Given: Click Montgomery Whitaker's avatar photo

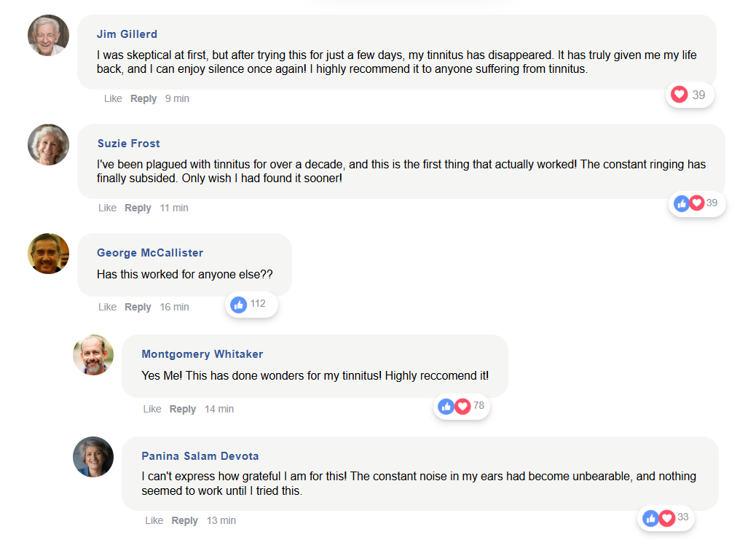Looking at the screenshot, I should [93, 355].
